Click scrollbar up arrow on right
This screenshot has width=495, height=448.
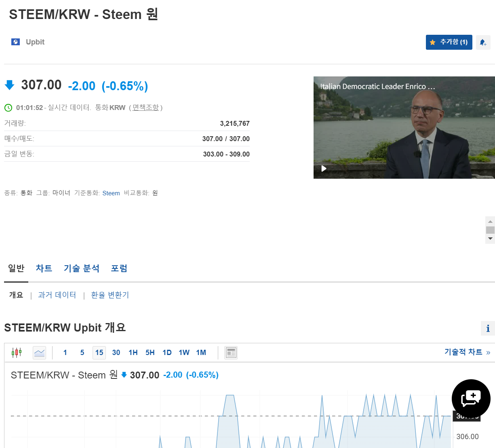pyautogui.click(x=490, y=222)
